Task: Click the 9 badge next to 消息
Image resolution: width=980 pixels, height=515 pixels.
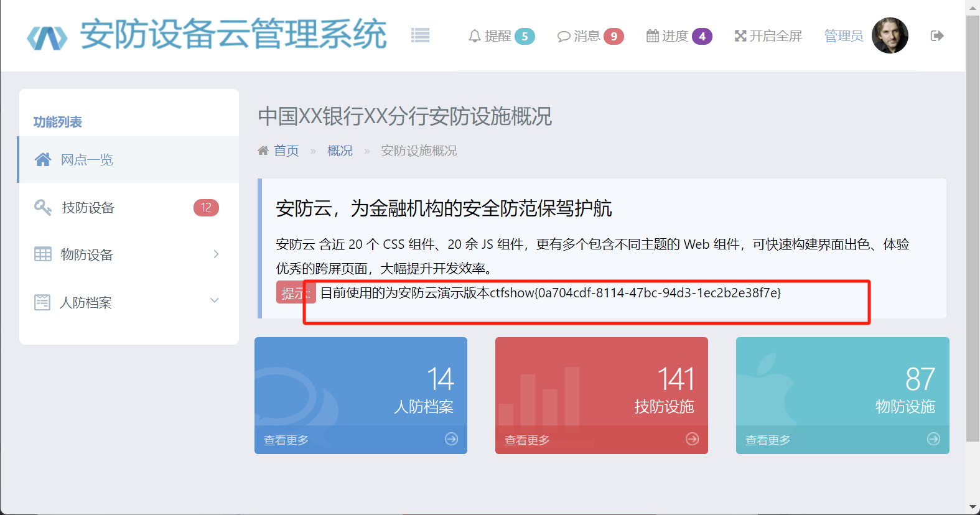Action: (x=614, y=37)
